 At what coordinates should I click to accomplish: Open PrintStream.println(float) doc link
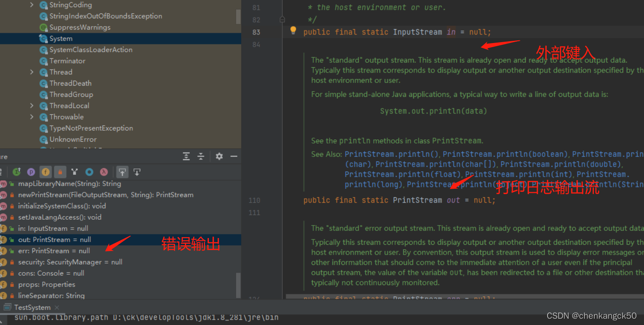click(x=402, y=174)
